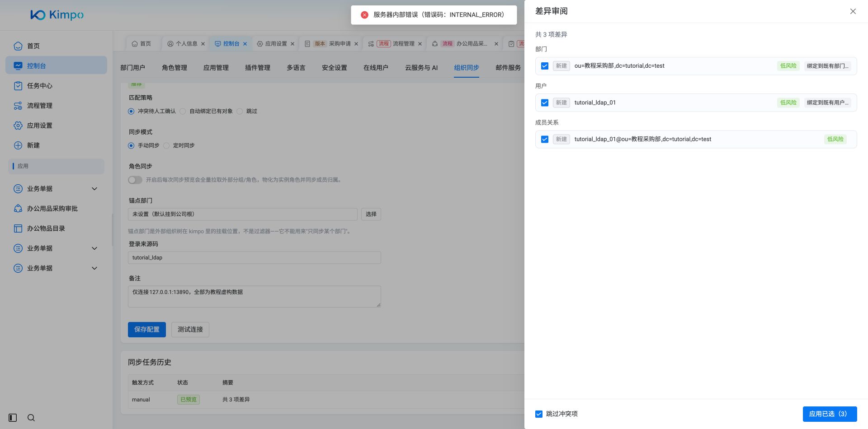Switch to 安全设置 tab
Viewport: 868px width, 429px height.
[335, 68]
